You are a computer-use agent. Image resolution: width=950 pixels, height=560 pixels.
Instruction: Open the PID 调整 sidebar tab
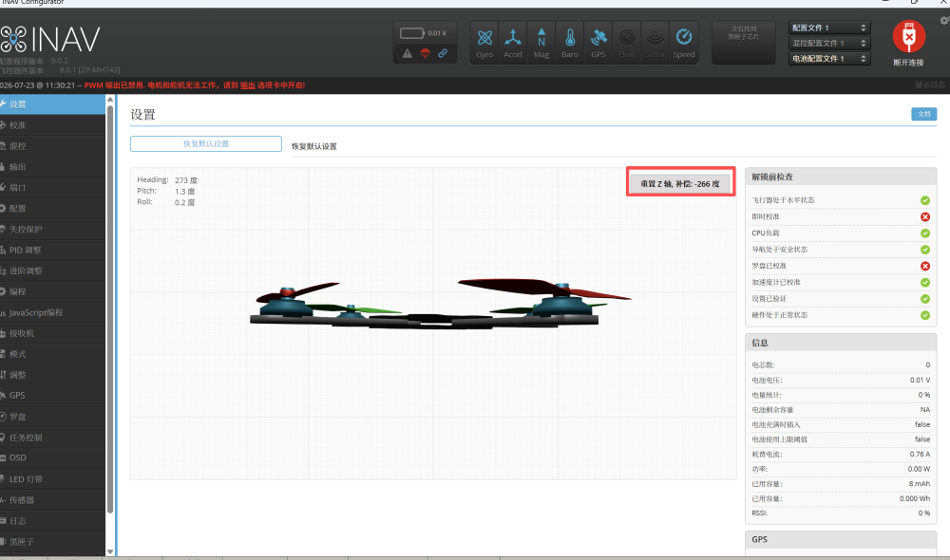[52, 250]
